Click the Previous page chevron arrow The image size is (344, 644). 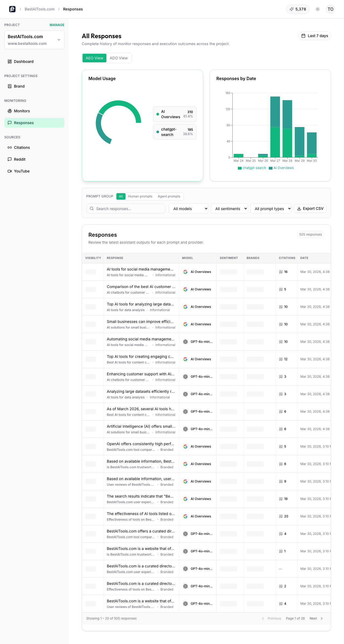263,618
